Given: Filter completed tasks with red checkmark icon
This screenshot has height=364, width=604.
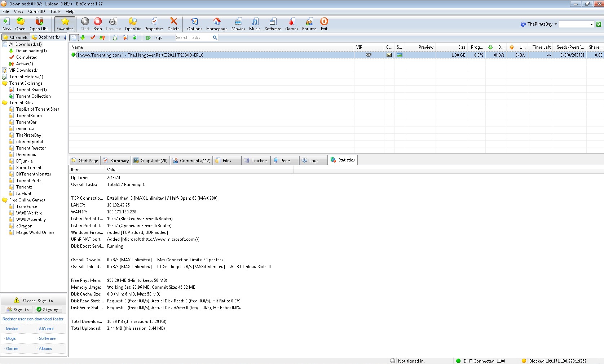Looking at the screenshot, I should pyautogui.click(x=93, y=37).
